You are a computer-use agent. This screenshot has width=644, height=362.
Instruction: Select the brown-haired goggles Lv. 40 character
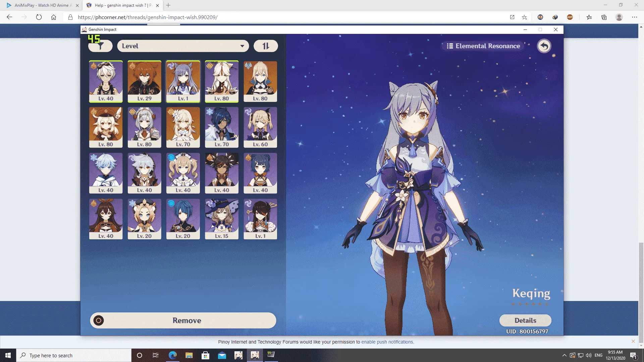106,219
